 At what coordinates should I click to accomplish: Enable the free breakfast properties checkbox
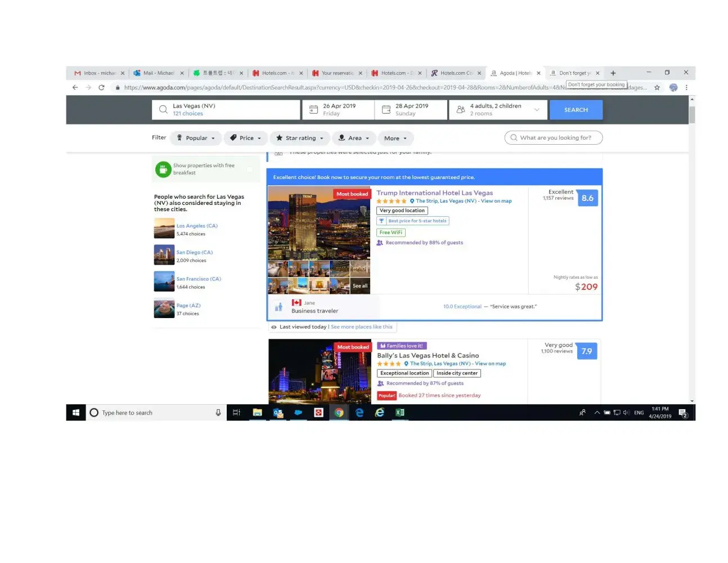(x=250, y=169)
